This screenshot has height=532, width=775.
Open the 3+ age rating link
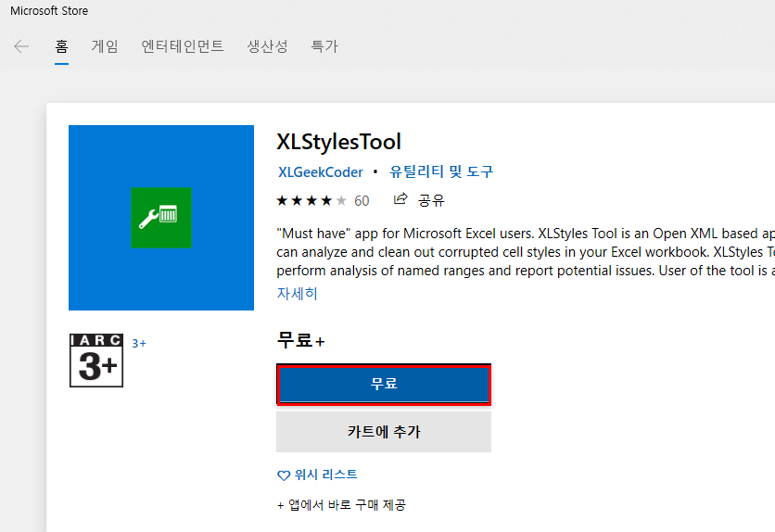[x=139, y=343]
